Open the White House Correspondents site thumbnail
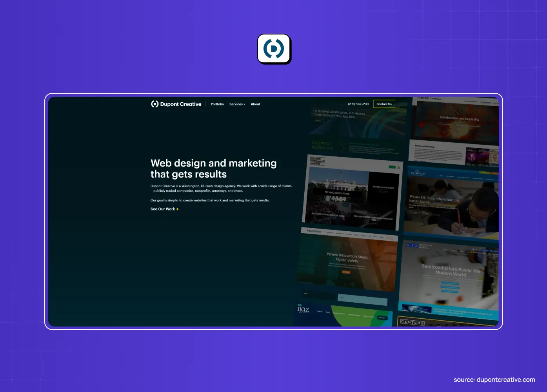Image resolution: width=547 pixels, height=392 pixels. (352, 193)
